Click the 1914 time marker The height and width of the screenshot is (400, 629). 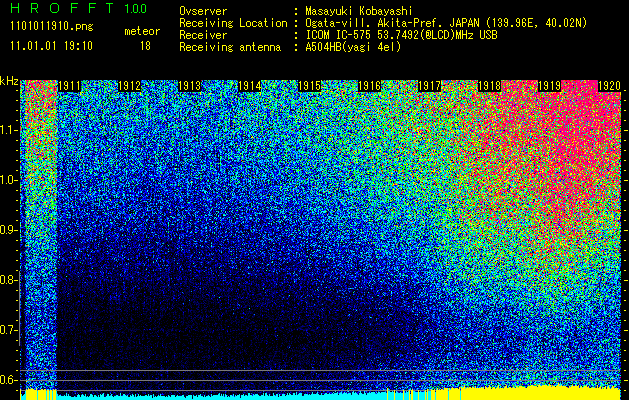(x=250, y=86)
